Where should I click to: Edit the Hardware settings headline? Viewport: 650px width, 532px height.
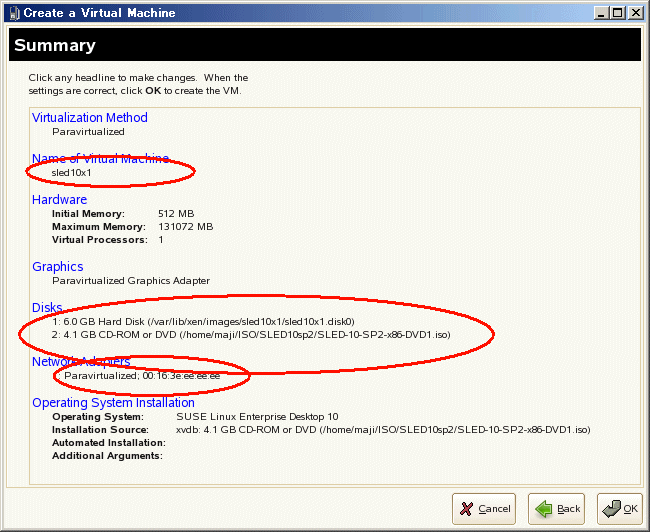pyautogui.click(x=60, y=199)
